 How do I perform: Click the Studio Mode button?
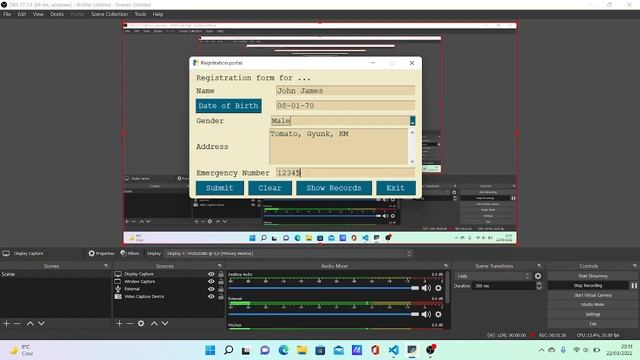593,304
